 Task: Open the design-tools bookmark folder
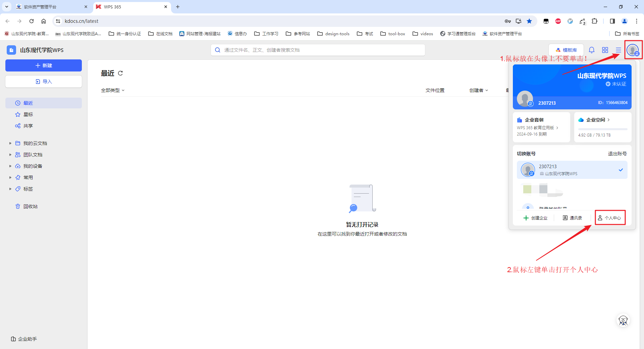pos(333,34)
